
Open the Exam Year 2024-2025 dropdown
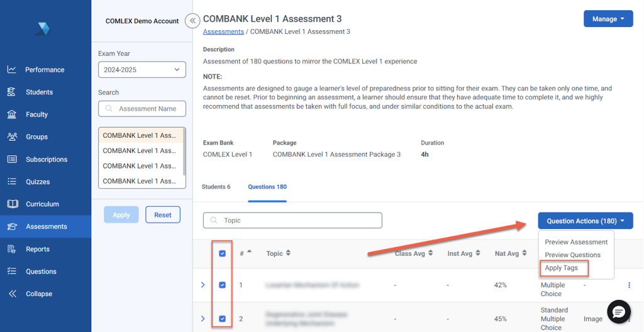[x=142, y=70]
